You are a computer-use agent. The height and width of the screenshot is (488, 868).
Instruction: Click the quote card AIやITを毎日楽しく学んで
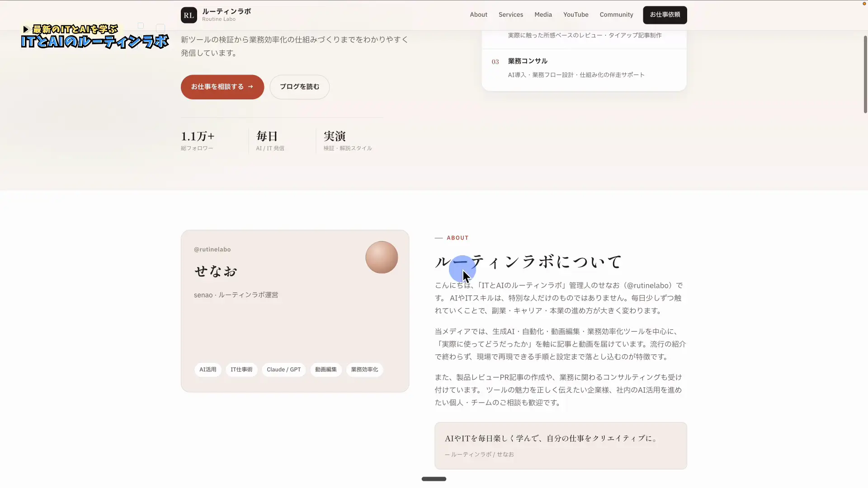click(561, 446)
